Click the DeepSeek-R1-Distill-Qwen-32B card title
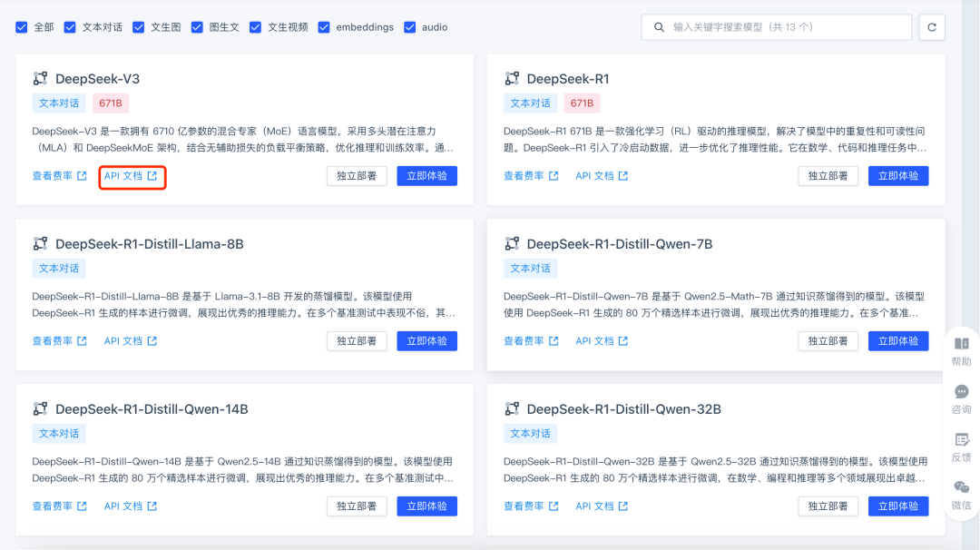This screenshot has width=980, height=550. tap(623, 408)
